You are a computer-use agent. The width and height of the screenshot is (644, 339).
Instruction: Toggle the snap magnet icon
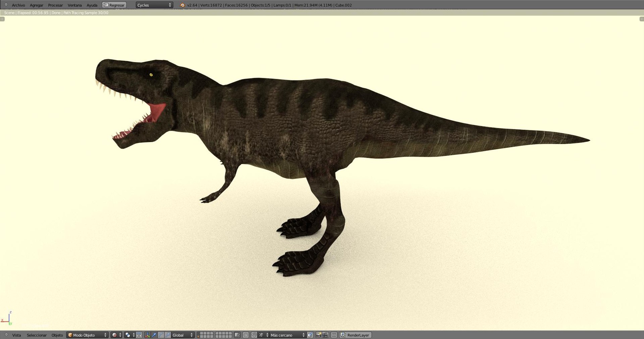tap(254, 335)
